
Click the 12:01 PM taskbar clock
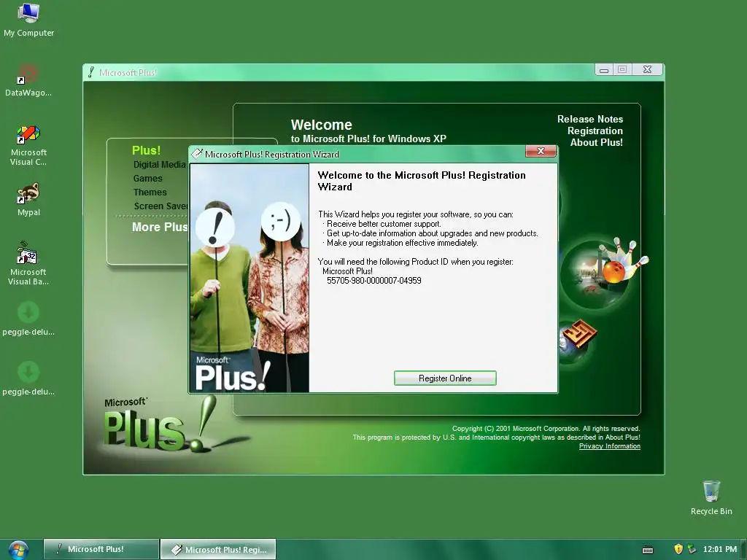coord(719,549)
